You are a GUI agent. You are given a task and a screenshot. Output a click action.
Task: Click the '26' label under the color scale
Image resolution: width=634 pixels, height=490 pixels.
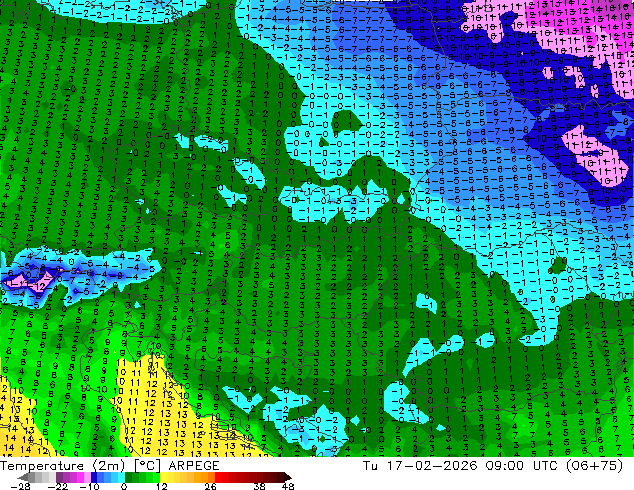click(x=210, y=486)
